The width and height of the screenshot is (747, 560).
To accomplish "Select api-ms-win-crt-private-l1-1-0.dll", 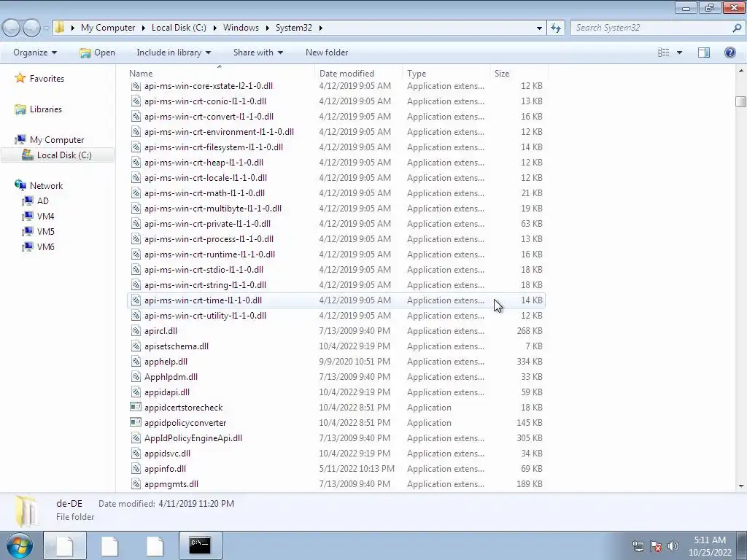I will click(336, 224).
